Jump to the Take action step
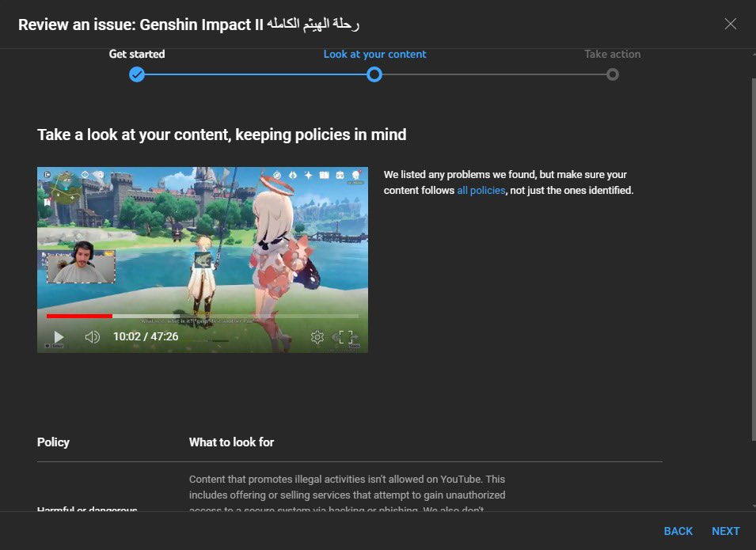 [613, 54]
